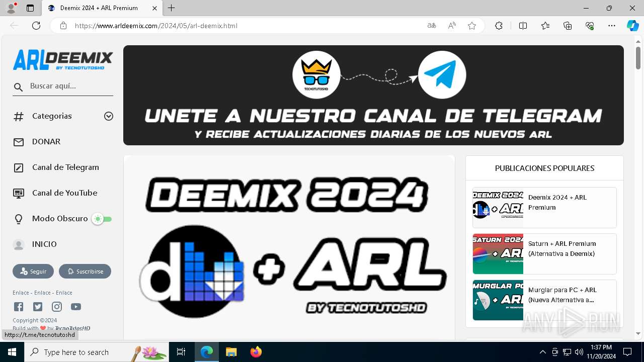644x362 pixels.
Task: Click the search magnifier icon in sidebar
Action: (19, 87)
